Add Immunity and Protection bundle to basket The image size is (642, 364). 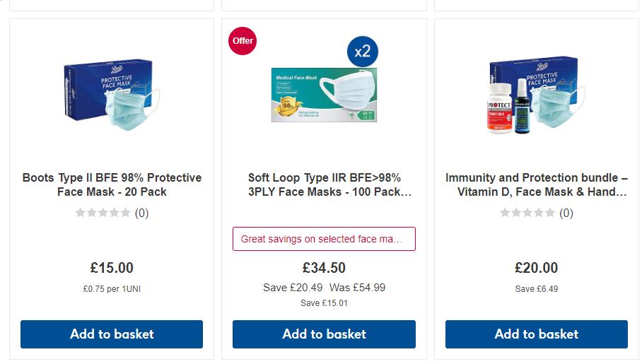(536, 334)
